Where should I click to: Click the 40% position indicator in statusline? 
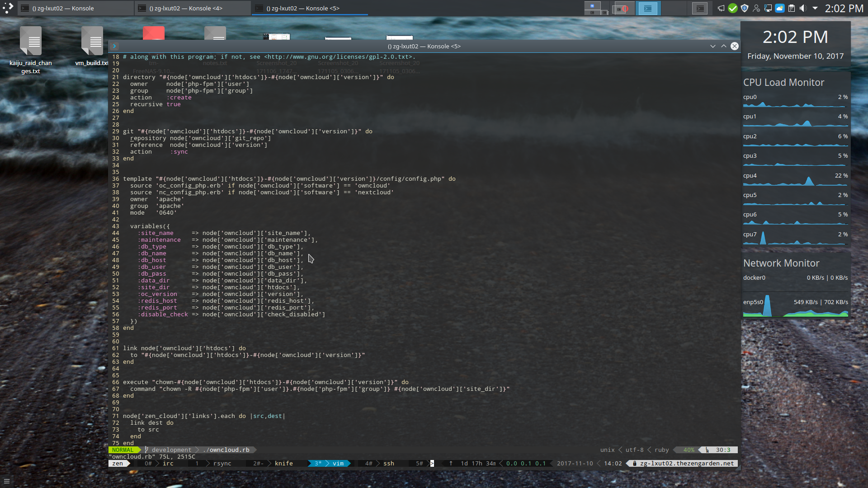pos(689,450)
